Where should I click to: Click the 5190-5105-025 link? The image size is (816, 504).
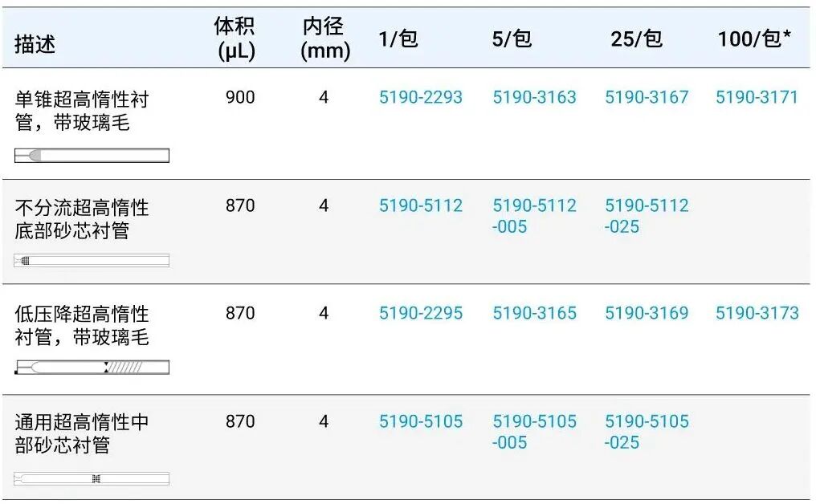pyautogui.click(x=647, y=432)
